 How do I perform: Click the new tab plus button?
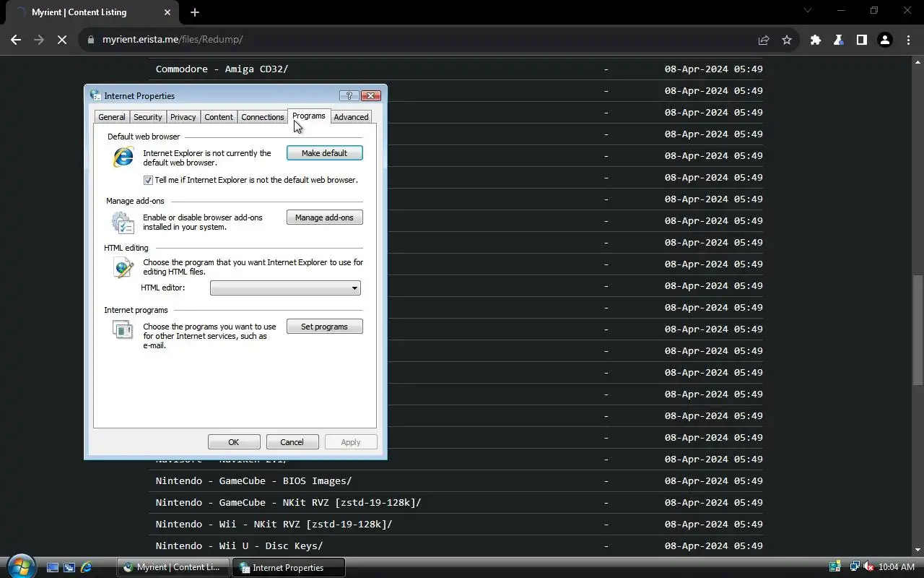(x=195, y=12)
